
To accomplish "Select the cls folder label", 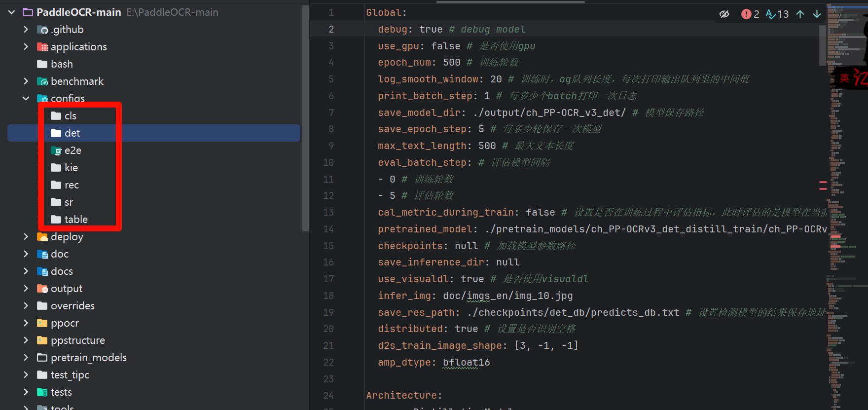I will pyautogui.click(x=71, y=116).
